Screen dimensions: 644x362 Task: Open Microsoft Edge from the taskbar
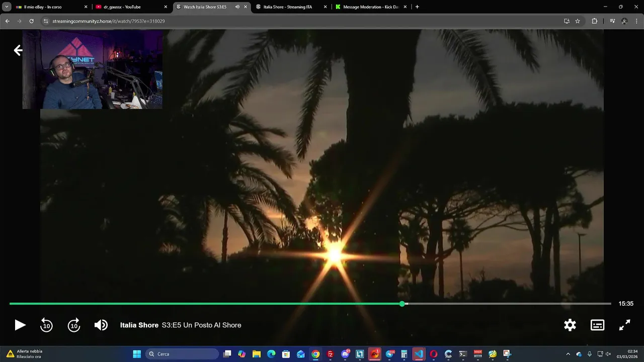271,354
